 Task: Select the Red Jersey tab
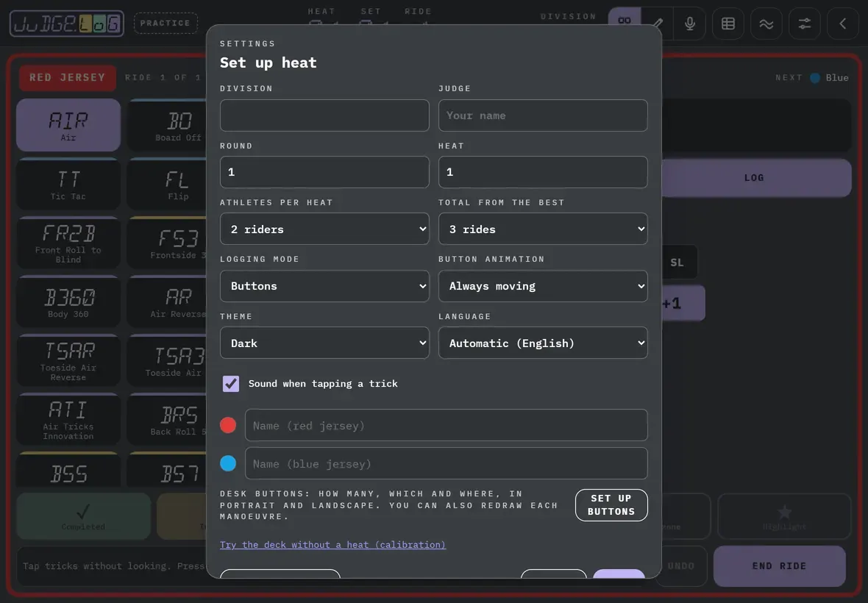pos(68,77)
